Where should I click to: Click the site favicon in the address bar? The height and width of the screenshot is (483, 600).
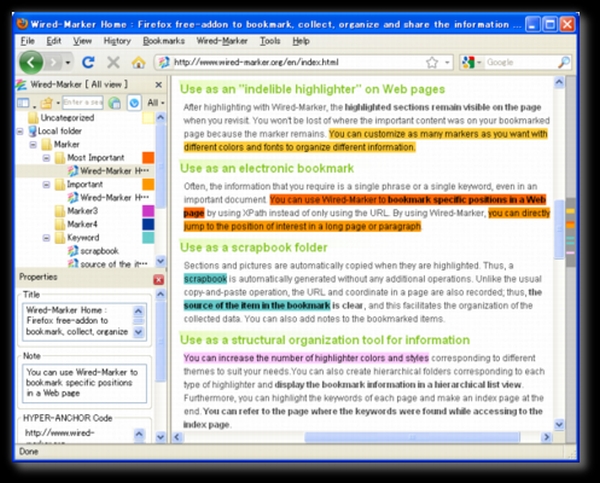click(164, 62)
